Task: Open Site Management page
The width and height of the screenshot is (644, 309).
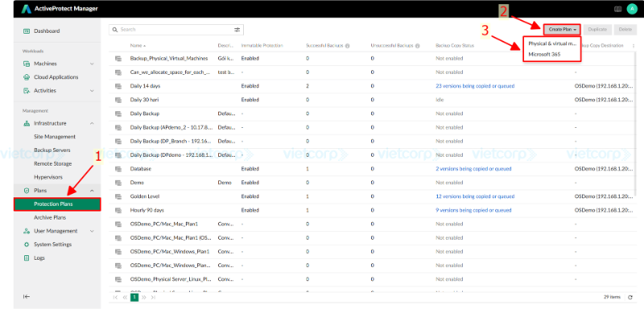Action: coord(55,137)
